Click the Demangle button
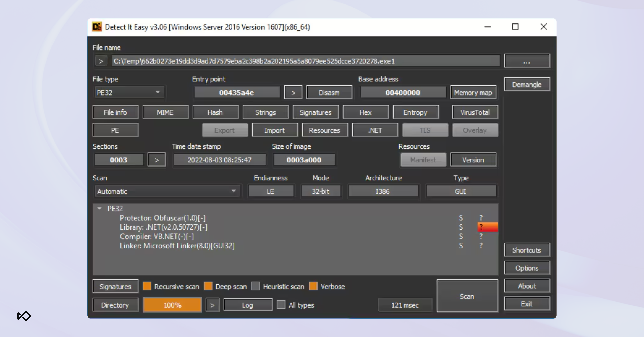The image size is (644, 337). point(527,85)
